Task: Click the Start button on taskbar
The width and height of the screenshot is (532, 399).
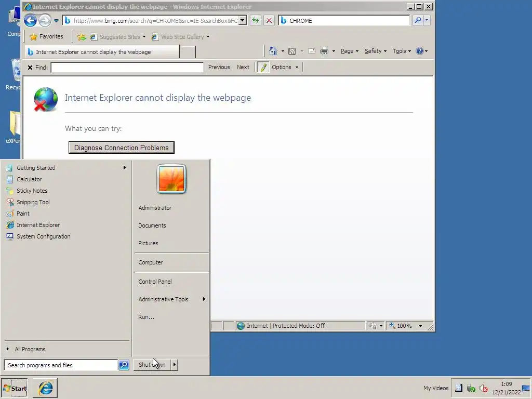Action: click(14, 388)
